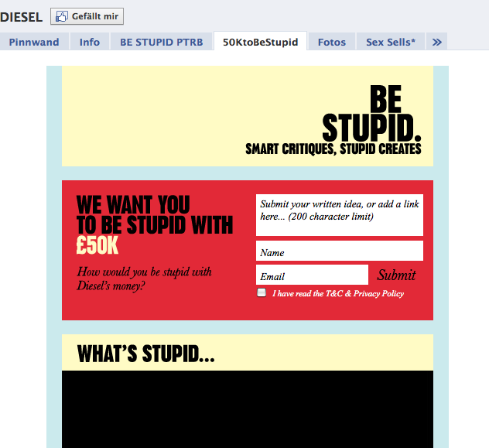
Task: Click the Smart Critiques, Stupid Creates tagline
Action: [333, 149]
